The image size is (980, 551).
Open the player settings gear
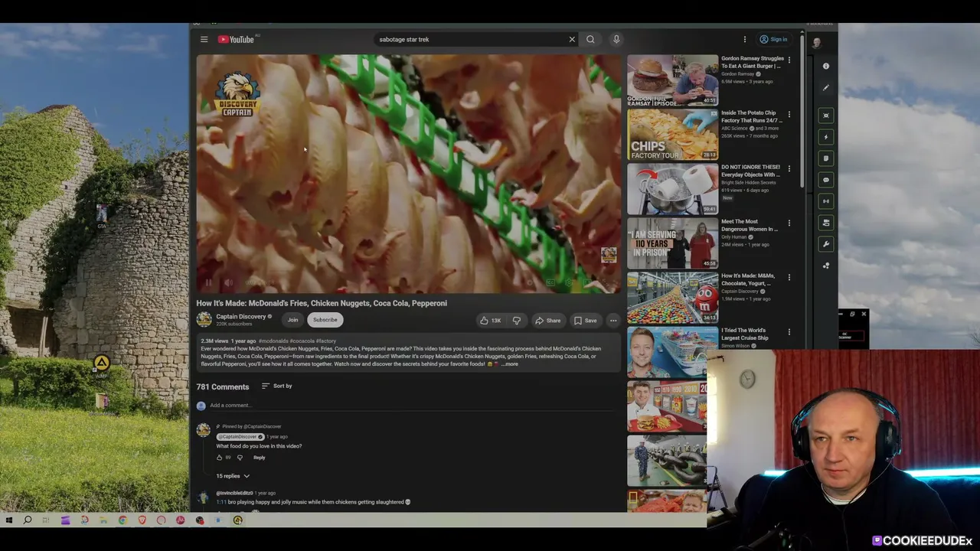pyautogui.click(x=568, y=283)
